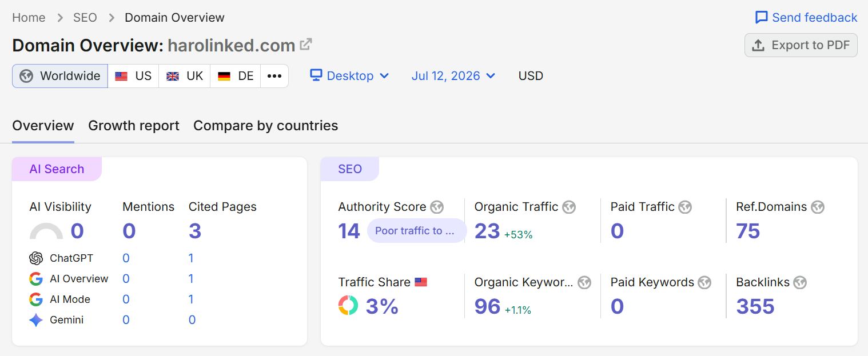
Task: Click globe icon next to Organic Keywords
Action: 584,282
